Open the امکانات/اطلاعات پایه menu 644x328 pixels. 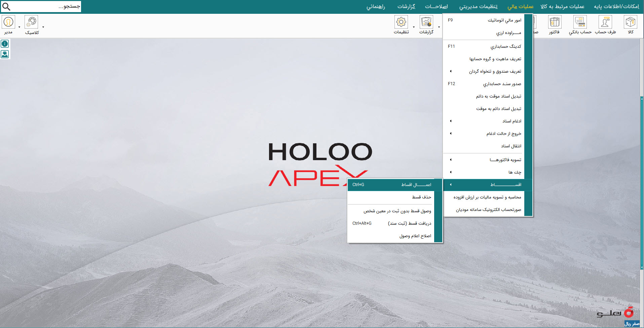point(616,6)
